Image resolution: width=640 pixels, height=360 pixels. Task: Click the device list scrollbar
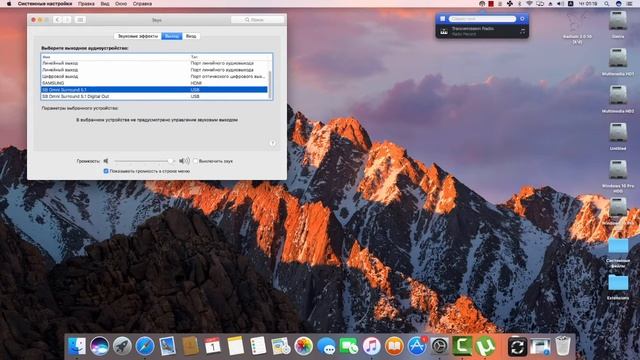pos(269,84)
